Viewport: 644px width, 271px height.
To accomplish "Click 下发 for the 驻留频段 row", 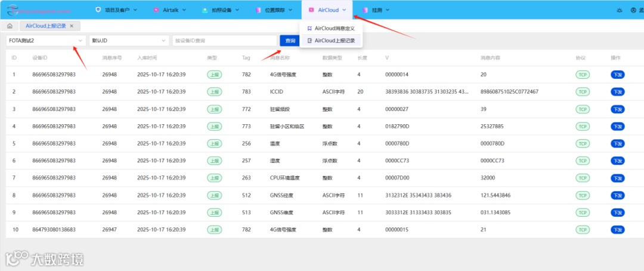I will click(x=617, y=109).
